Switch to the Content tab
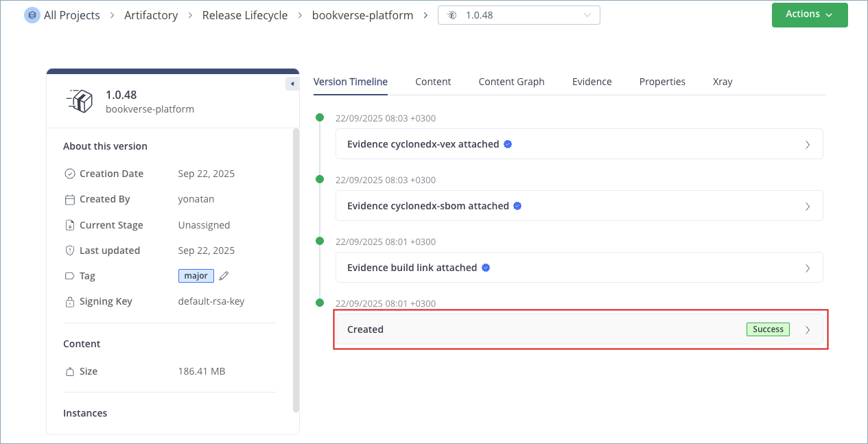 tap(433, 82)
